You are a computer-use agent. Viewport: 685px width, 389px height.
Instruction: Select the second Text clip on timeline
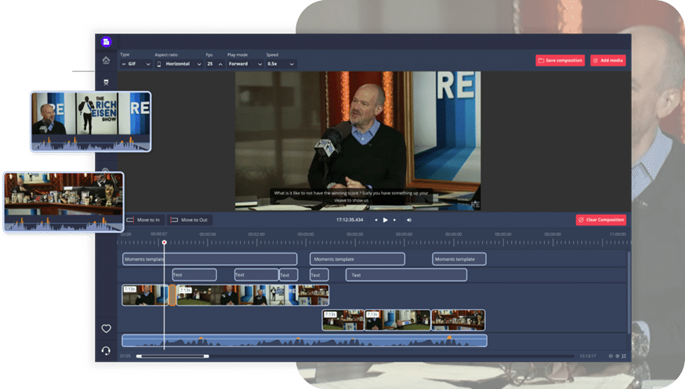pyautogui.click(x=256, y=275)
